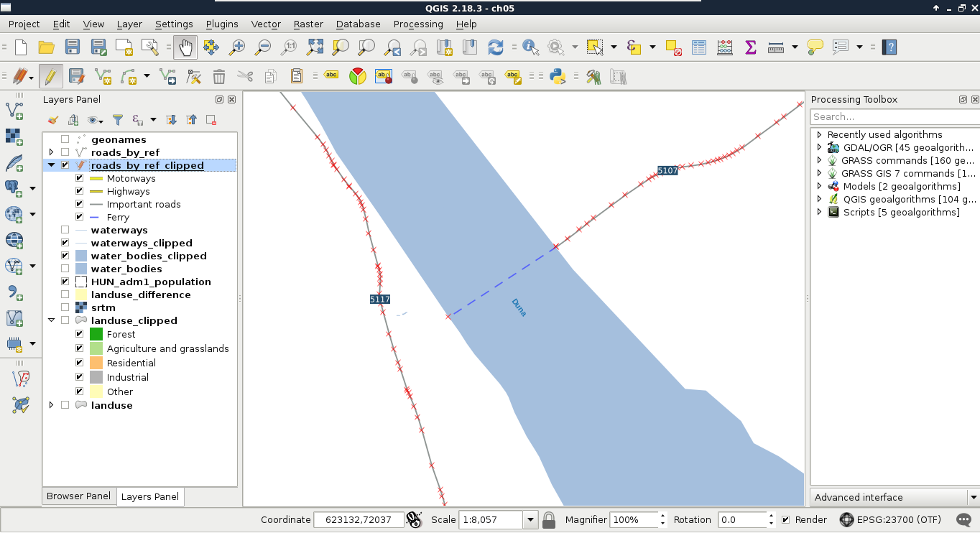
Task: Open the Vector menu
Action: coord(266,24)
